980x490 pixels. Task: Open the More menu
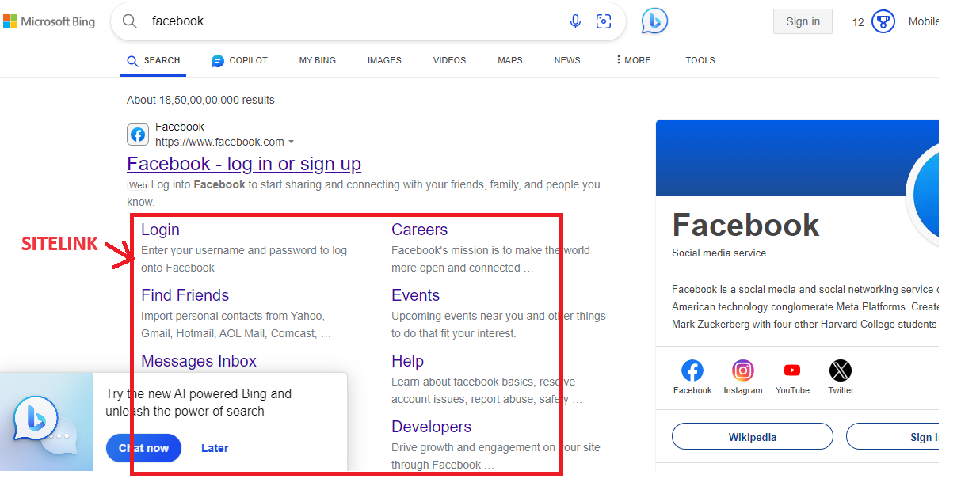click(x=633, y=60)
